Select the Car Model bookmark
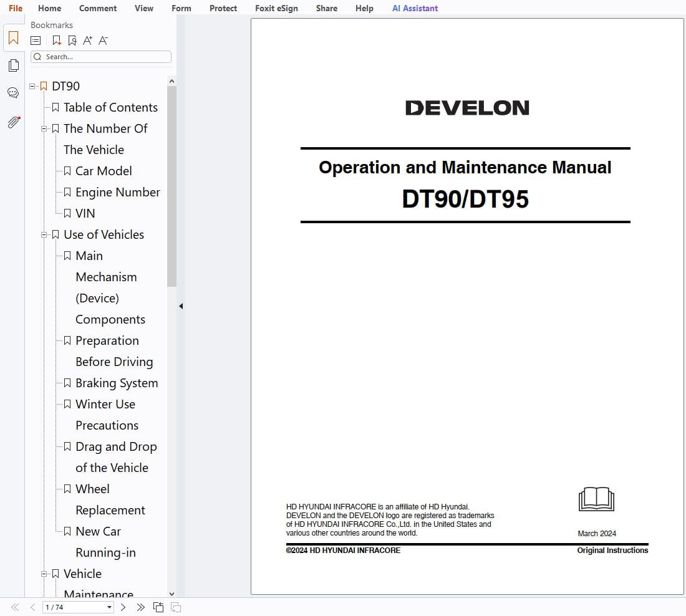The image size is (686, 616). [x=104, y=171]
